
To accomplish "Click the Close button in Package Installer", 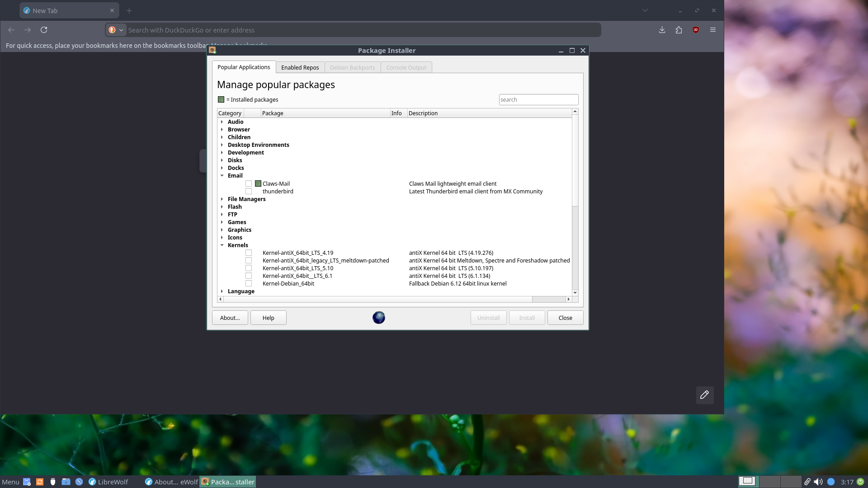I will click(566, 318).
